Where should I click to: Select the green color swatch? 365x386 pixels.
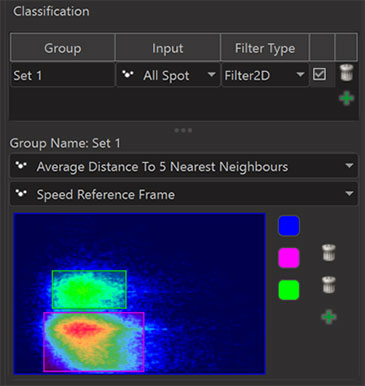click(x=289, y=290)
